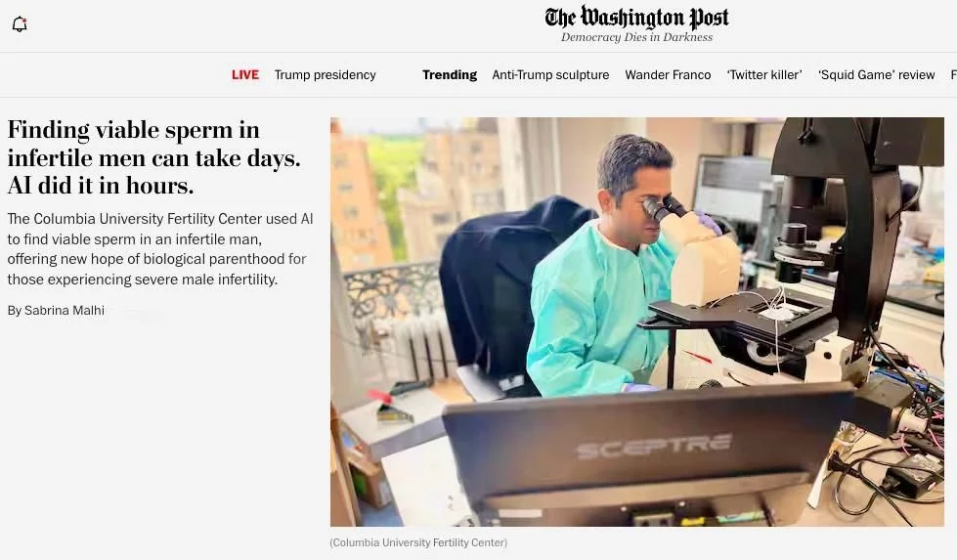
Task: Select the Trending label
Action: pyautogui.click(x=450, y=75)
